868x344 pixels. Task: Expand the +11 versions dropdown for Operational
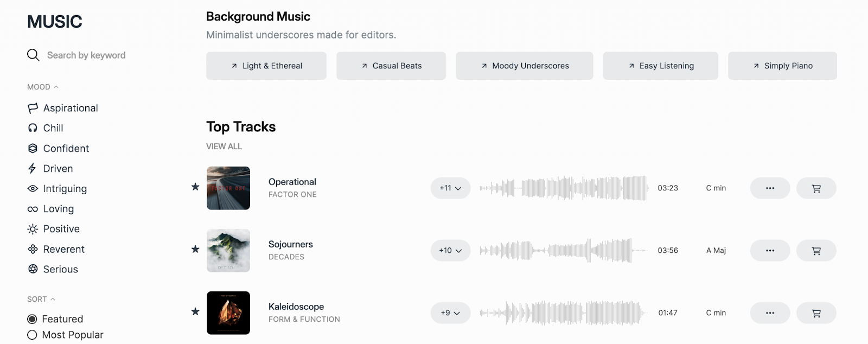pos(450,188)
